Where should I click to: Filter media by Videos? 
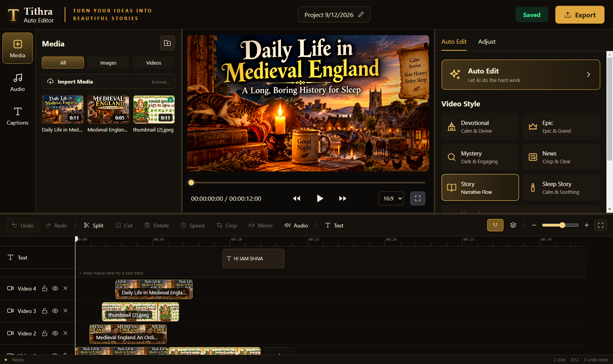click(154, 63)
